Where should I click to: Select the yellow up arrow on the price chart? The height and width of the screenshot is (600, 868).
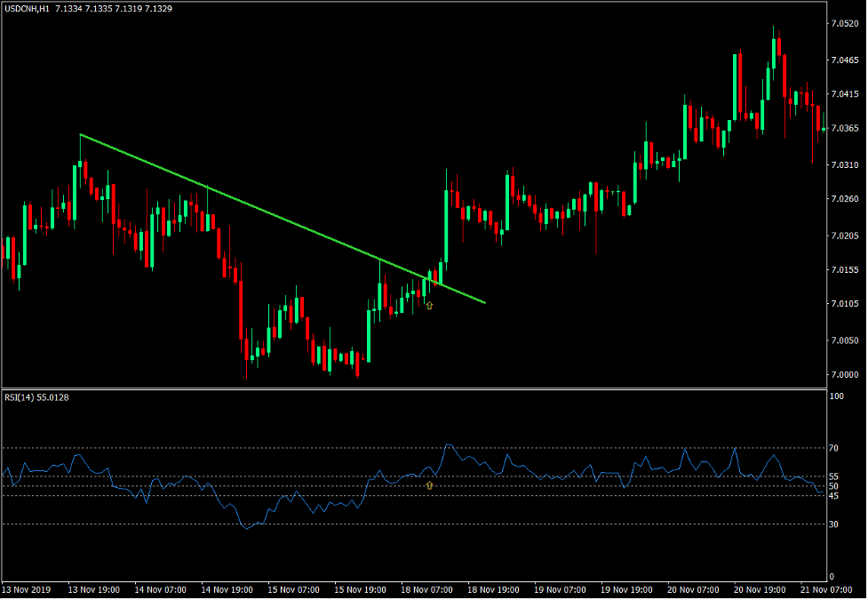point(430,304)
